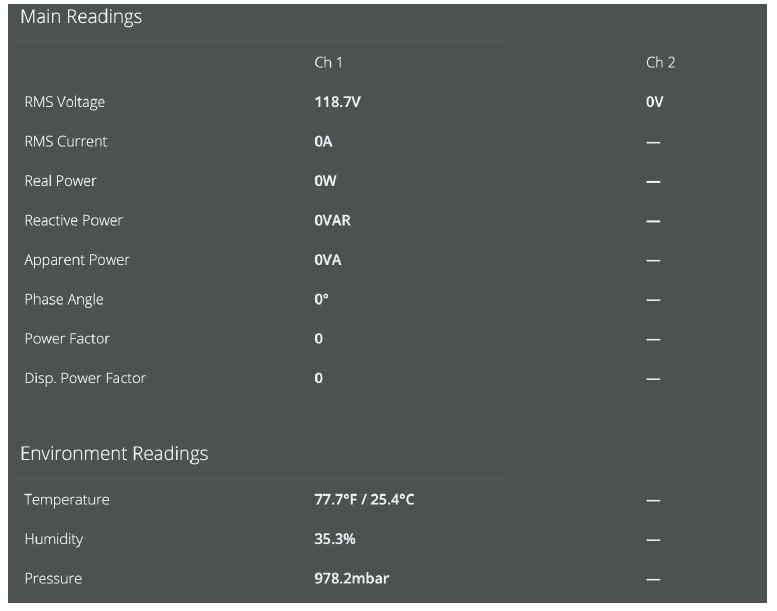Click the RMS Voltage label
Screen dimensions: 777x611
[x=64, y=102]
